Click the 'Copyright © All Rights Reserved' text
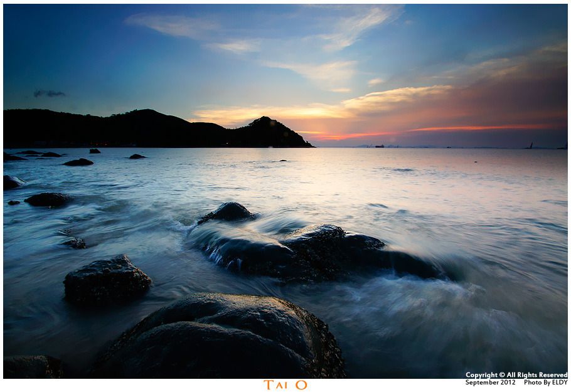Screen dimensions: 571x392 pos(516,375)
